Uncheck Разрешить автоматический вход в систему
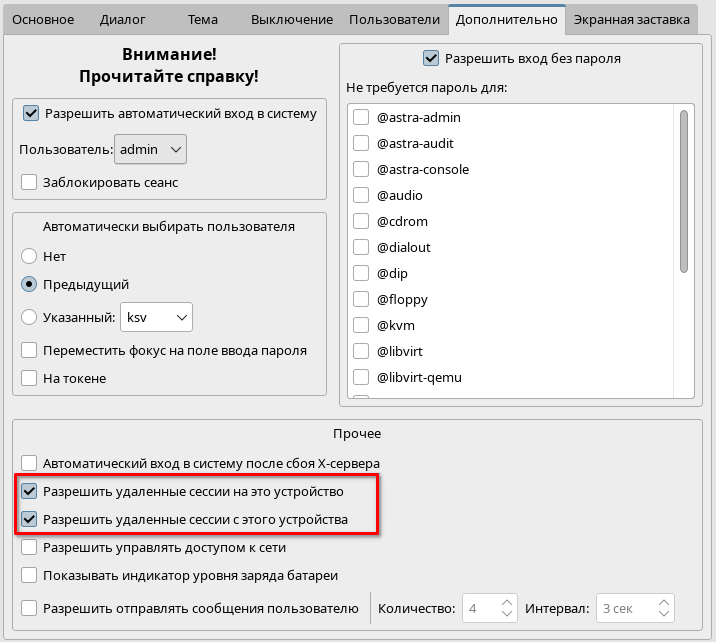Viewport: 716px width, 642px height. click(31, 113)
